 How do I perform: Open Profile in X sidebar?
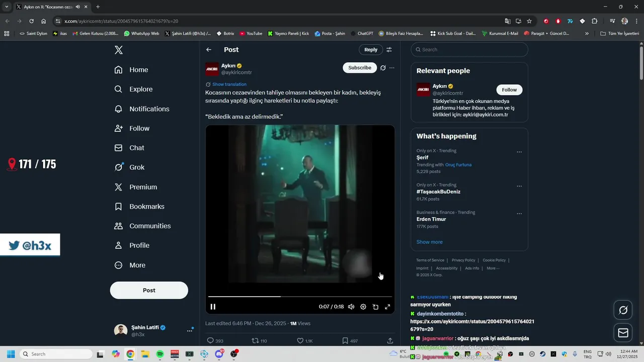click(x=132, y=245)
